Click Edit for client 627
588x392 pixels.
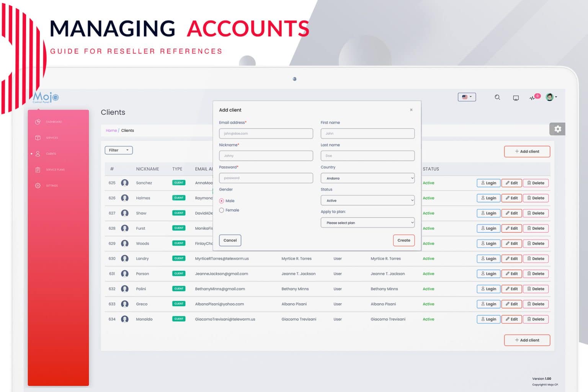(512, 213)
